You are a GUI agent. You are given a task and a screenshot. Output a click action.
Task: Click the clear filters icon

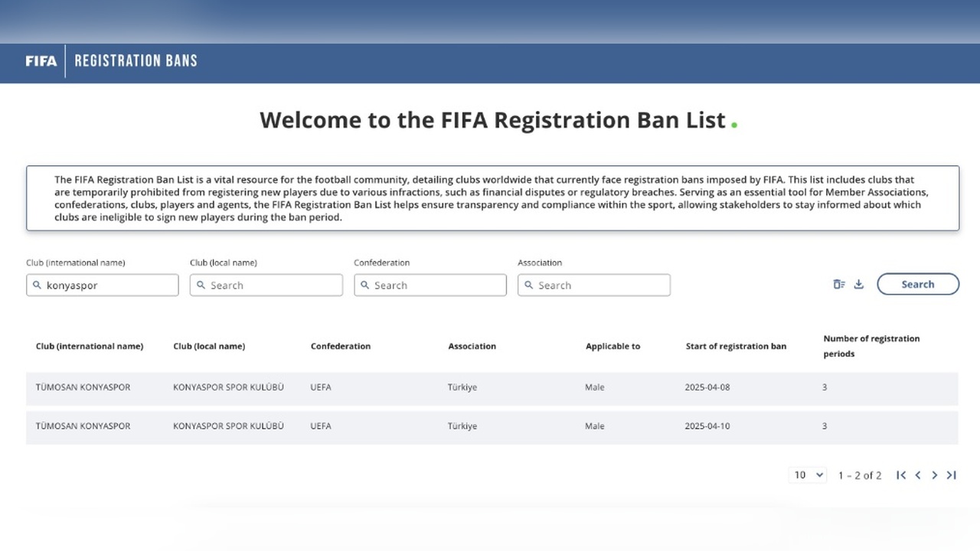coord(839,284)
